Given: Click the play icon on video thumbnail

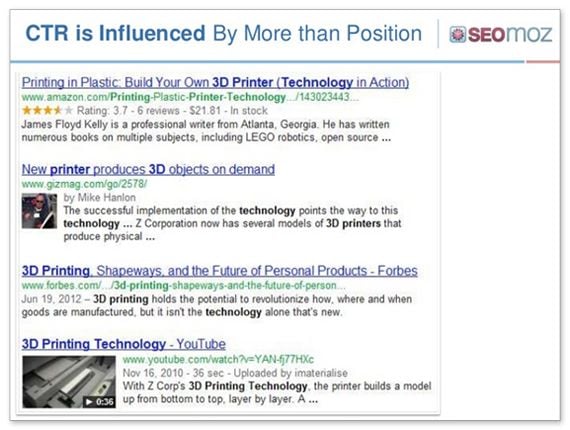Looking at the screenshot, I should click(89, 401).
